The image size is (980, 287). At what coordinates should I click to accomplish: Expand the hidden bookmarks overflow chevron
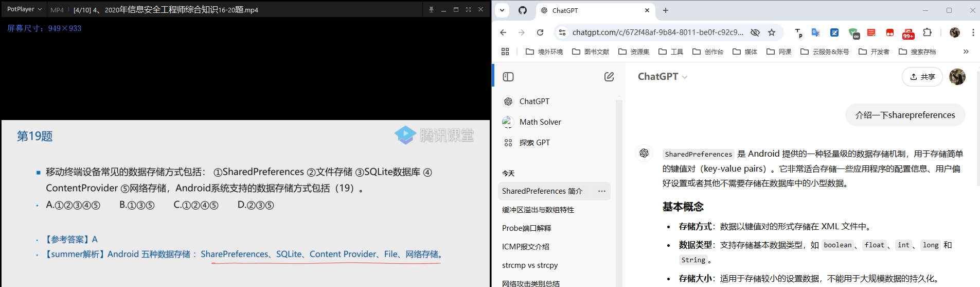pyautogui.click(x=966, y=52)
